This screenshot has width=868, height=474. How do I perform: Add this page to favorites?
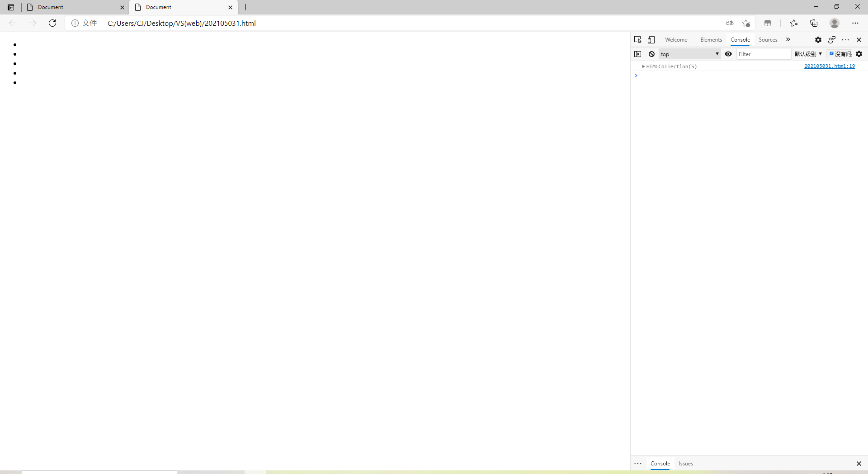point(746,23)
